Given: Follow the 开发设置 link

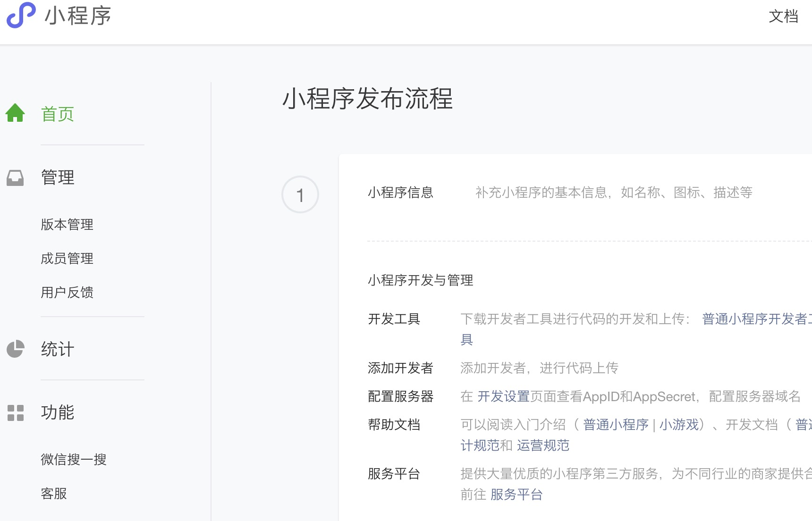Looking at the screenshot, I should (503, 396).
